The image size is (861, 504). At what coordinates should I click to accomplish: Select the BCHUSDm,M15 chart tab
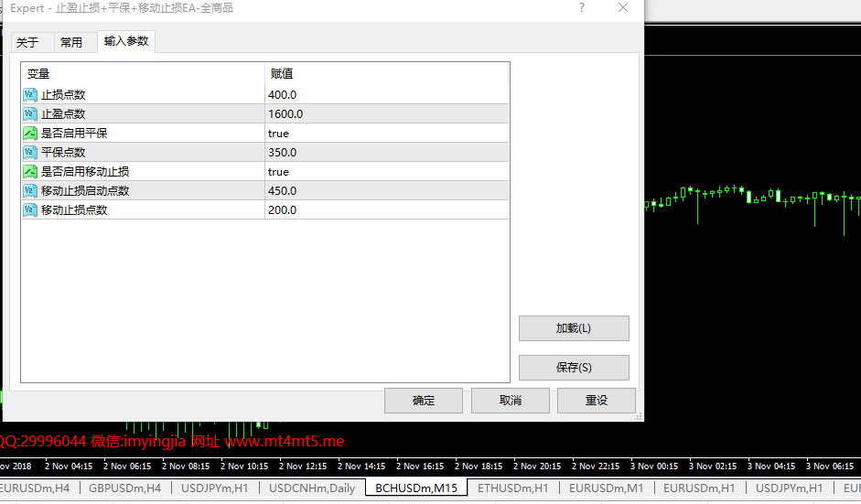tap(416, 488)
